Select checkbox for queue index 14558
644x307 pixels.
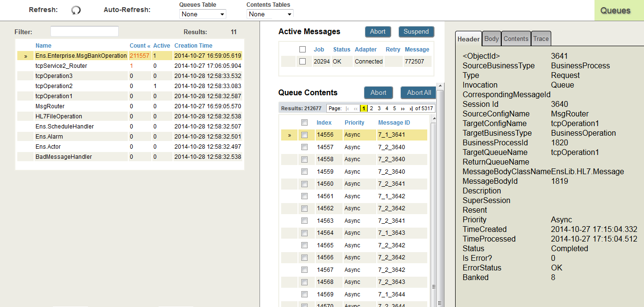pyautogui.click(x=304, y=159)
